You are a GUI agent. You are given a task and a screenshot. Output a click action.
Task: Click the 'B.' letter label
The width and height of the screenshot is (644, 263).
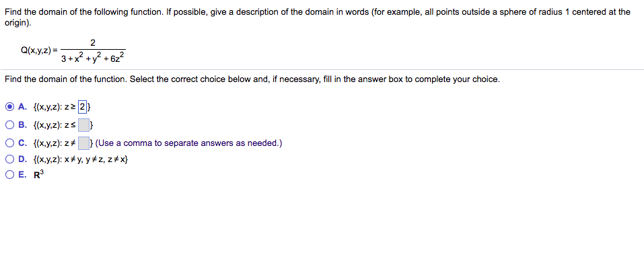coord(23,124)
